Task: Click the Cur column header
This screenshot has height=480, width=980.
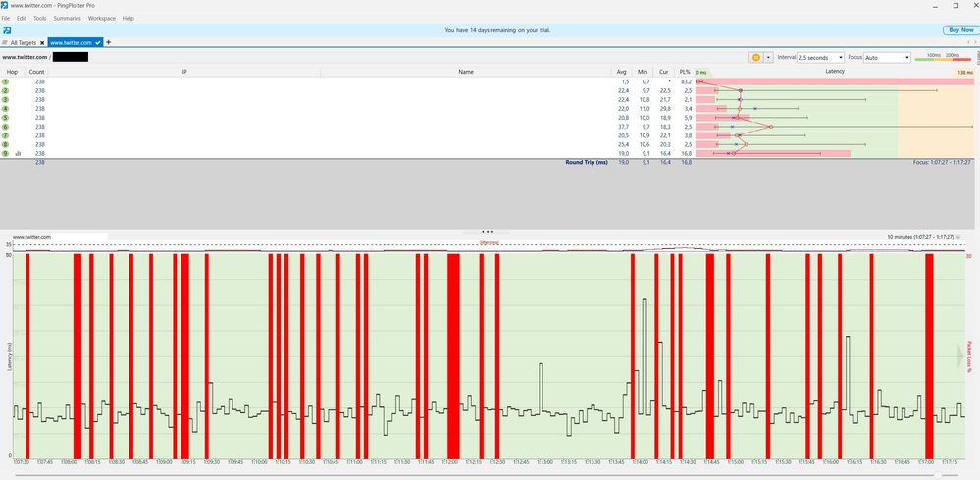Action: click(x=663, y=72)
